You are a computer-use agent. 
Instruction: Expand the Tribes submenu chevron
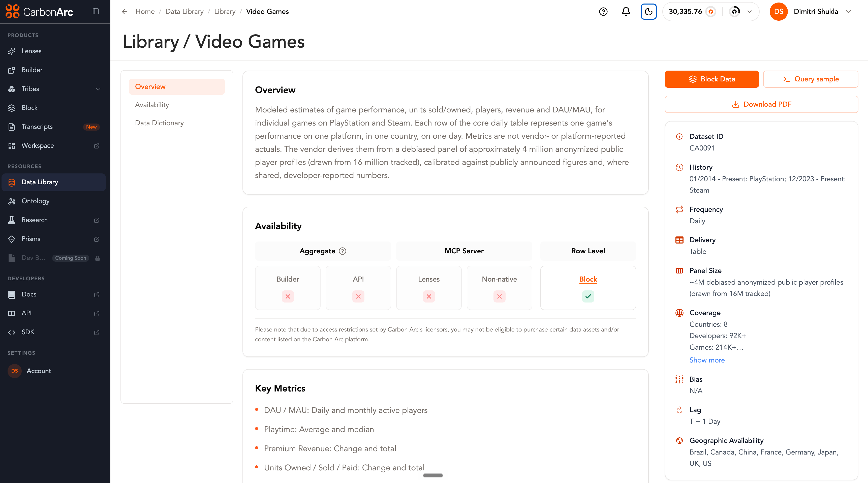click(98, 89)
